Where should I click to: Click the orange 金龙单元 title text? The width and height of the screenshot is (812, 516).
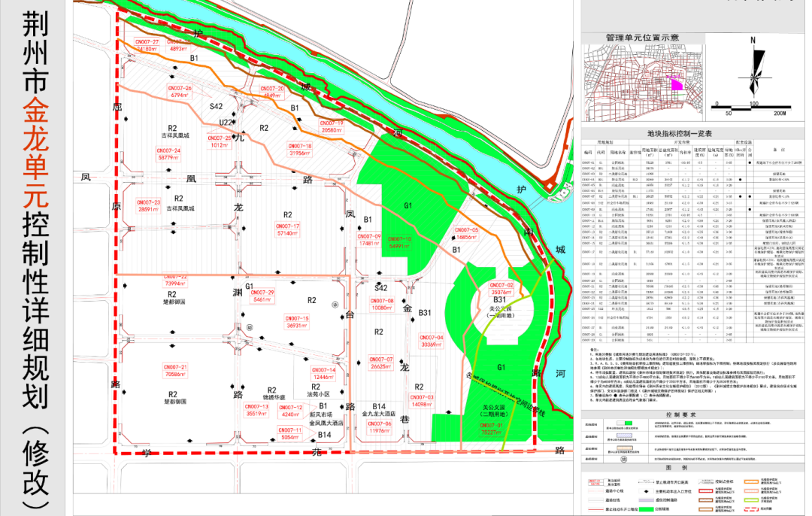tap(35, 152)
